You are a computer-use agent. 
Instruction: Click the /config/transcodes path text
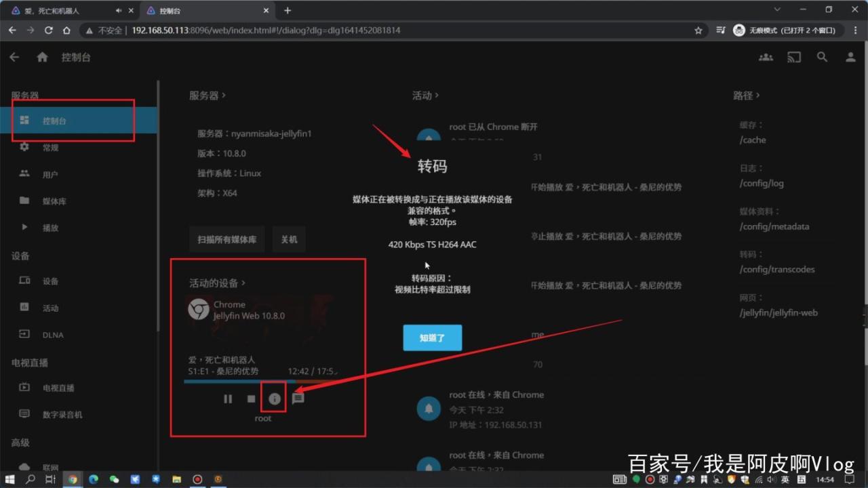[x=777, y=269]
